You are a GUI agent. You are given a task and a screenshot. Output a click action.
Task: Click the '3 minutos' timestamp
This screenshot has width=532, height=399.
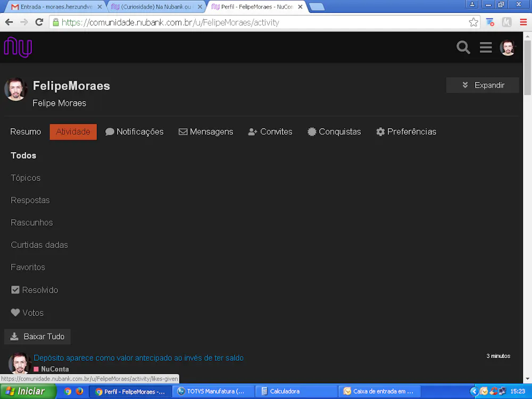[x=498, y=356]
